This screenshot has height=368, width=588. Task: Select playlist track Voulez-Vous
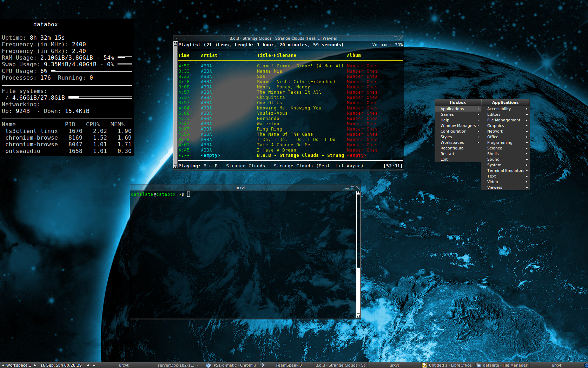pyautogui.click(x=290, y=113)
